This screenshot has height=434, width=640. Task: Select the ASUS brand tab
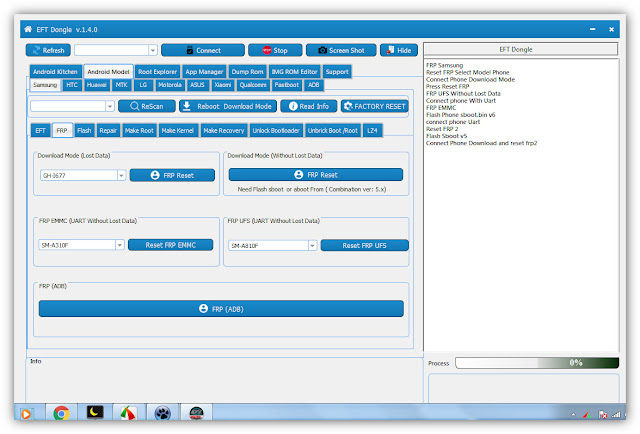[197, 85]
